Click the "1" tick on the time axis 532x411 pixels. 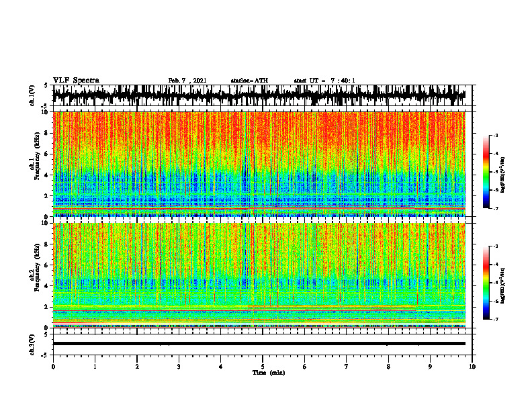pos(95,367)
